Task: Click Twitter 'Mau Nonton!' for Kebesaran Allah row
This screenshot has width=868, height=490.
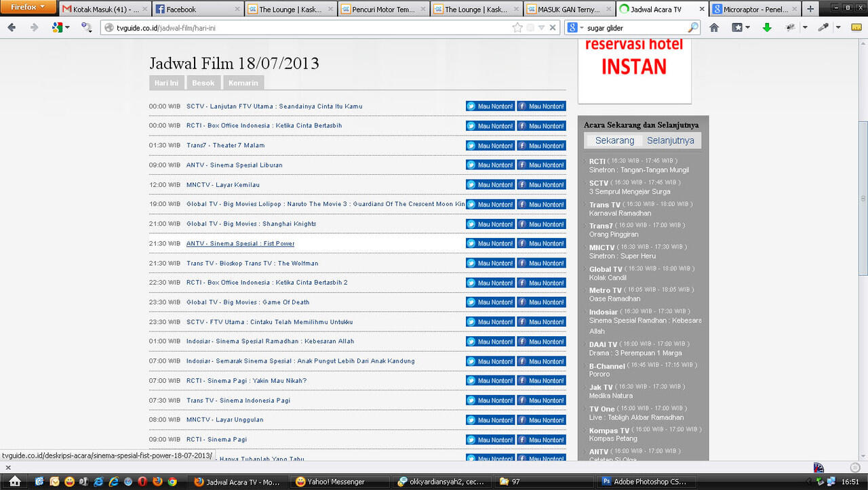Action: [x=490, y=342]
